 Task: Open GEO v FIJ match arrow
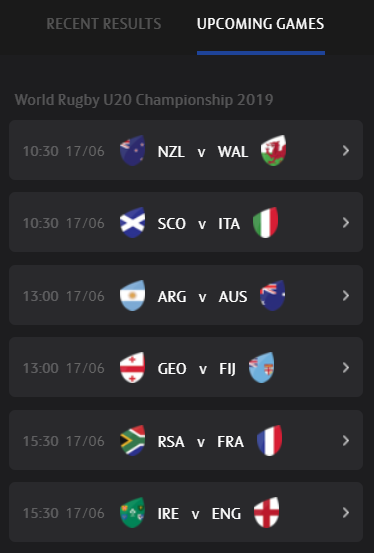346,367
